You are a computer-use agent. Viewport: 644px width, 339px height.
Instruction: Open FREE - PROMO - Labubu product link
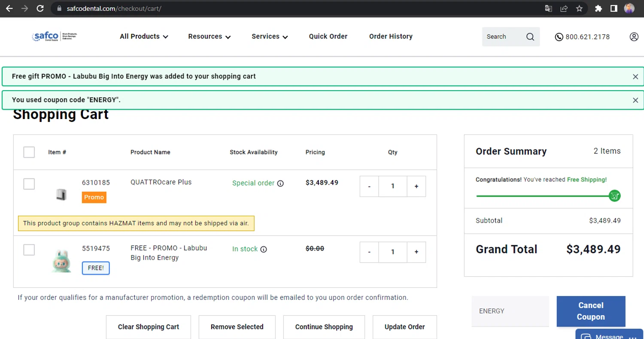pyautogui.click(x=169, y=253)
